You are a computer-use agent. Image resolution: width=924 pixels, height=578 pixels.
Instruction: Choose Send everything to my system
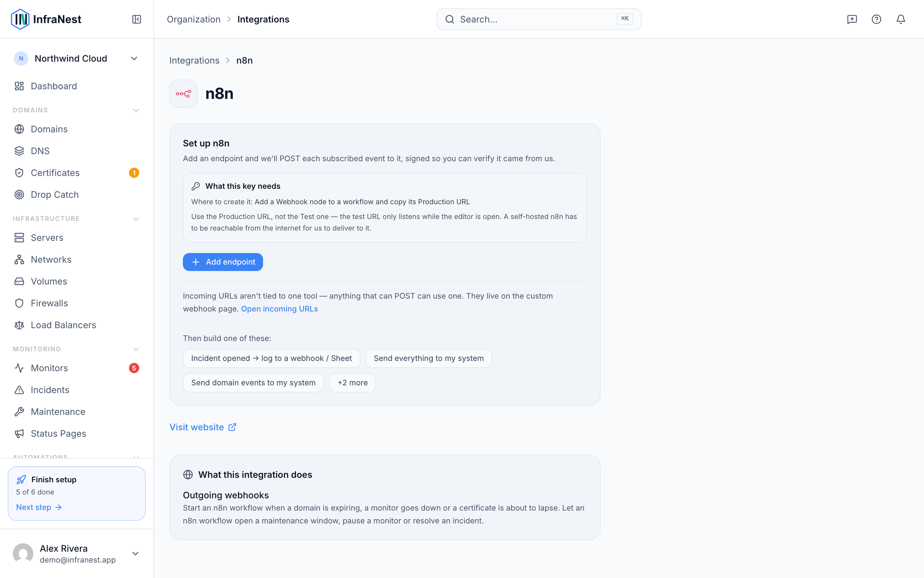click(x=428, y=358)
